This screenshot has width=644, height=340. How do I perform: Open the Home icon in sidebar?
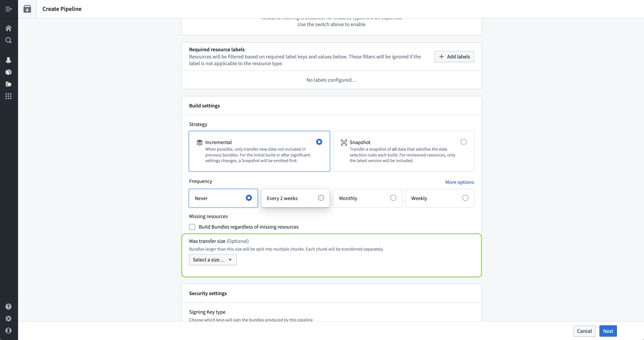coord(8,28)
